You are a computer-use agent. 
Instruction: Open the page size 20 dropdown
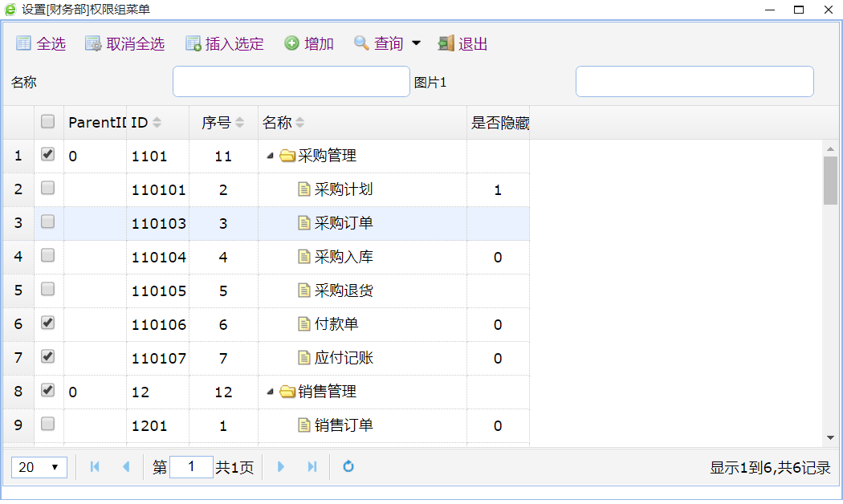tap(39, 467)
